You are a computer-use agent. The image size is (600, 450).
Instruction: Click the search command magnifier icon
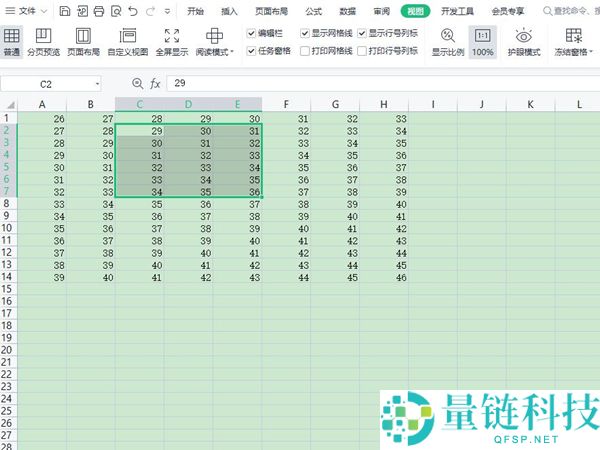(548, 11)
